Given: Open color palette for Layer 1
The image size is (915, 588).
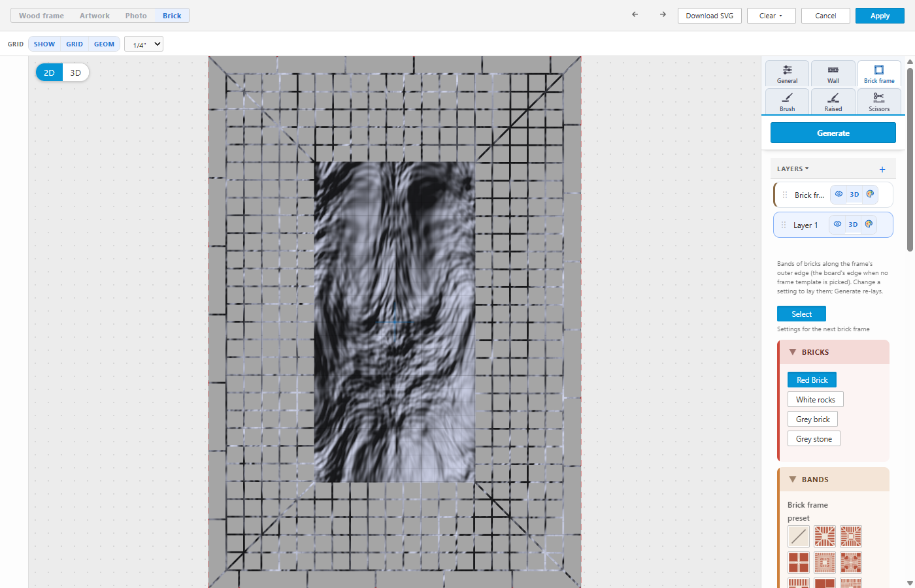Looking at the screenshot, I should click(869, 224).
